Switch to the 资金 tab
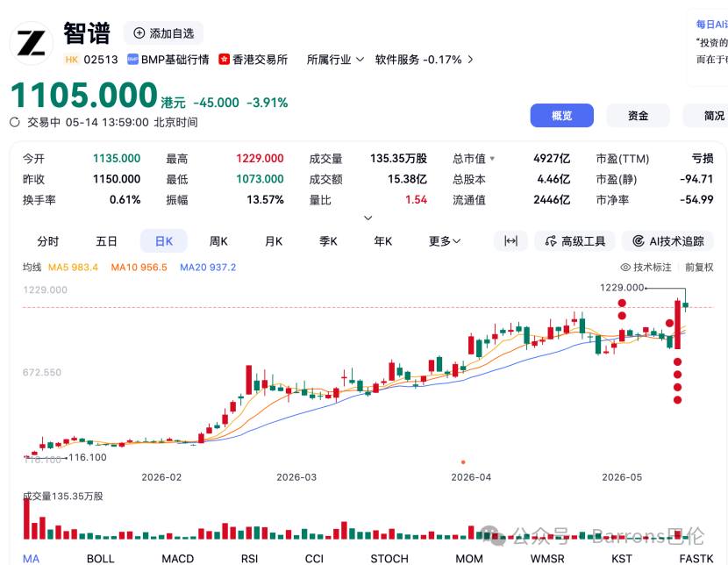Screen dimensions: 728x565 tap(638, 116)
